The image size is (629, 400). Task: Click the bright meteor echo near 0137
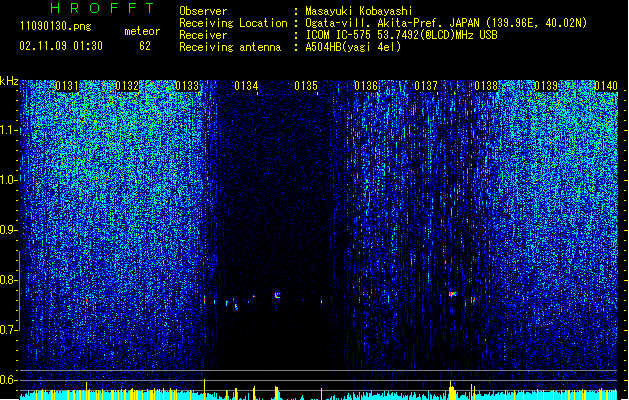point(452,294)
